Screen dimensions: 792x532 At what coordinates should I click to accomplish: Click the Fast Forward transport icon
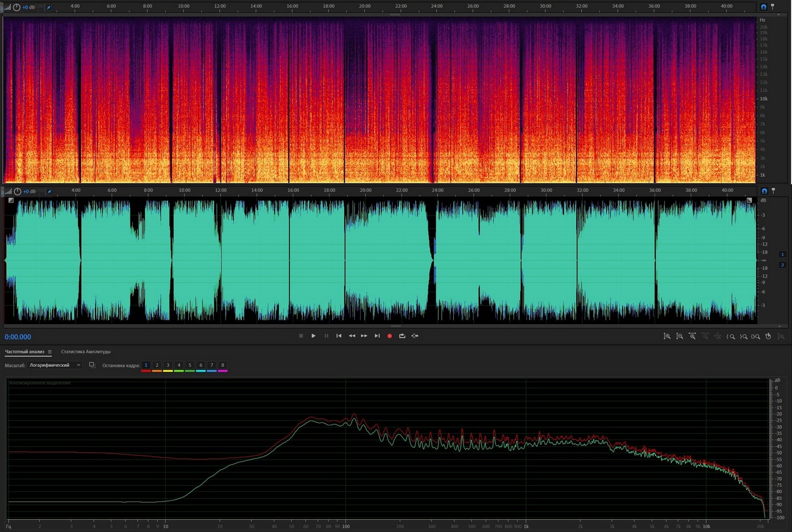[364, 336]
